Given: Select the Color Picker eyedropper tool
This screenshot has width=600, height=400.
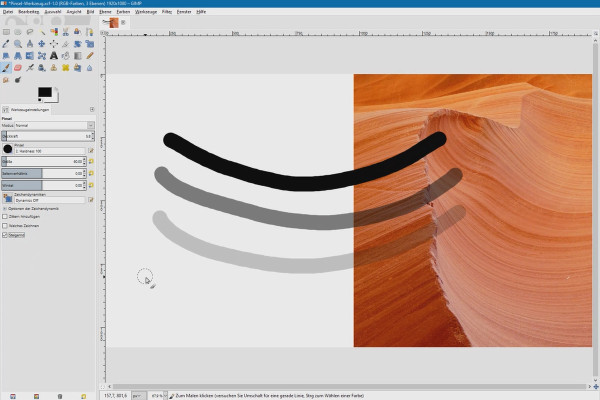Looking at the screenshot, I should [6, 44].
